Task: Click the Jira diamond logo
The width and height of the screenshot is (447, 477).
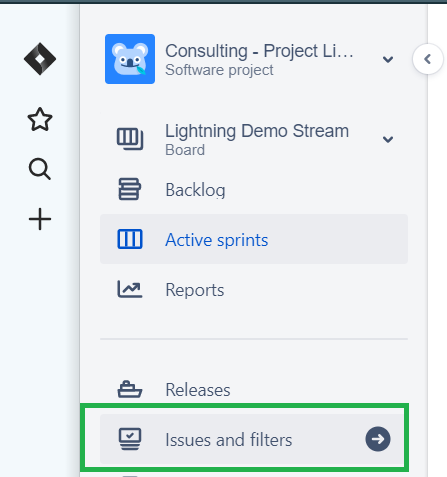Action: point(40,59)
